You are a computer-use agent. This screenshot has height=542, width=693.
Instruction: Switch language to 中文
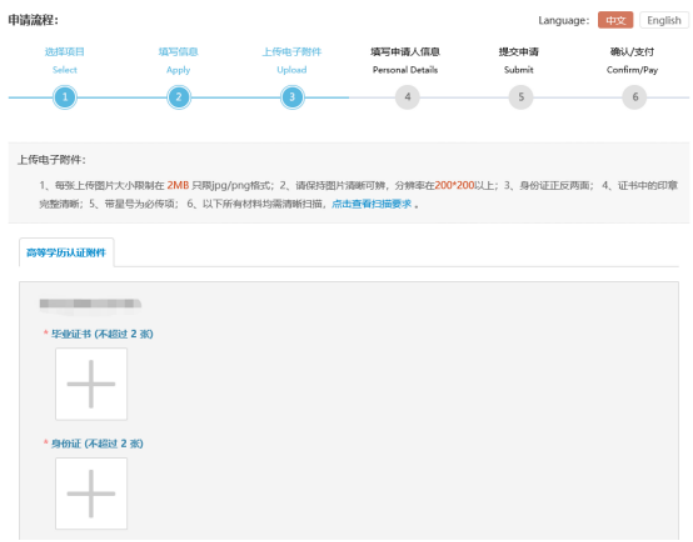coord(615,20)
